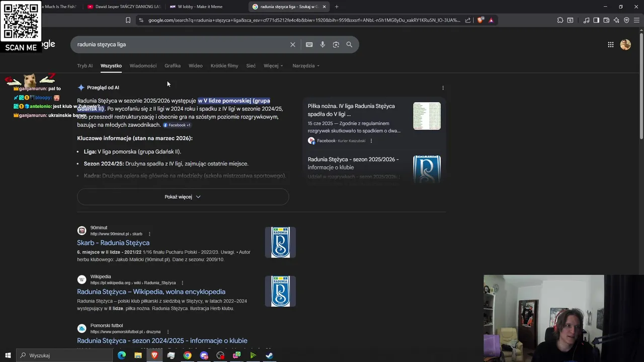Switch to the Wideo tab
This screenshot has width=644, height=362.
195,66
